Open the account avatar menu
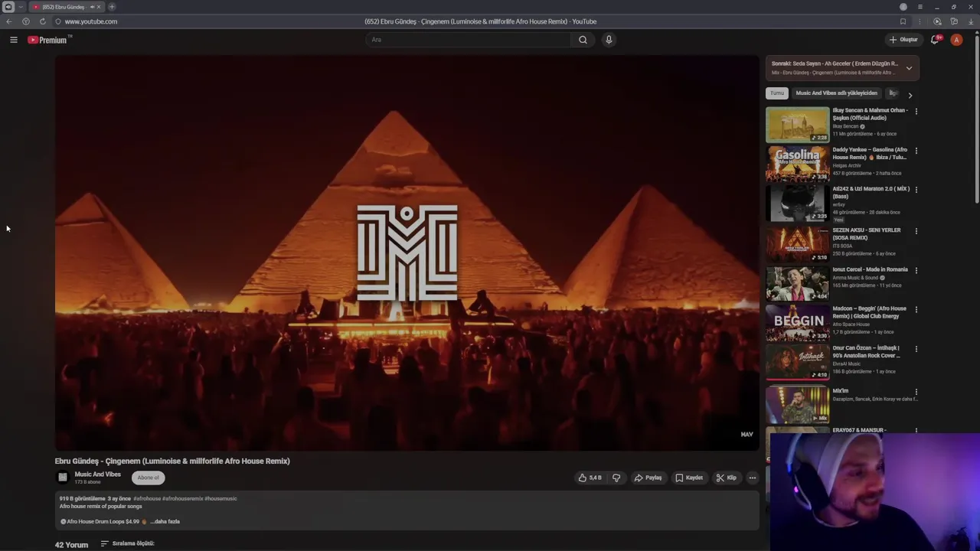Viewport: 980px width, 551px height. tap(956, 40)
